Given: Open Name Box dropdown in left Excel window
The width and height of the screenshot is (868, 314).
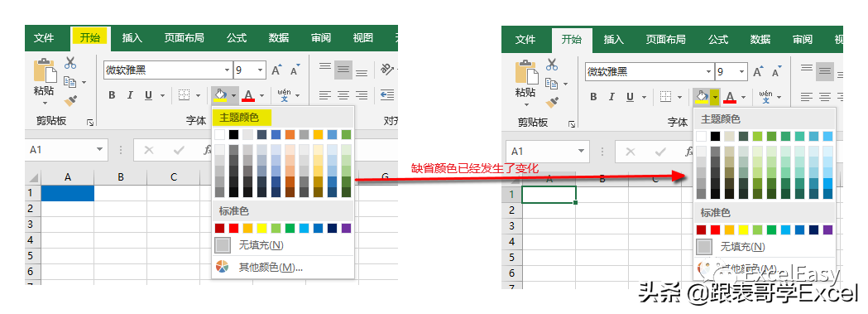Looking at the screenshot, I should (x=99, y=149).
